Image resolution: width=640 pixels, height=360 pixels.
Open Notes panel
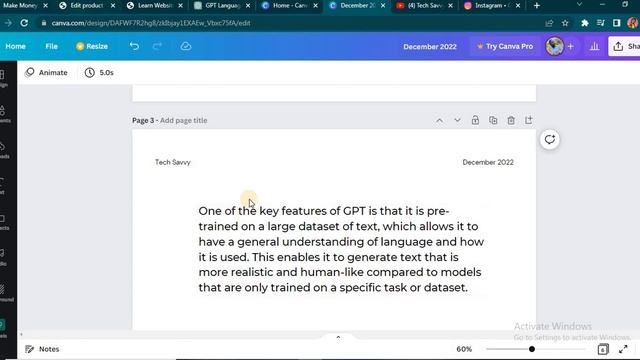coord(42,349)
